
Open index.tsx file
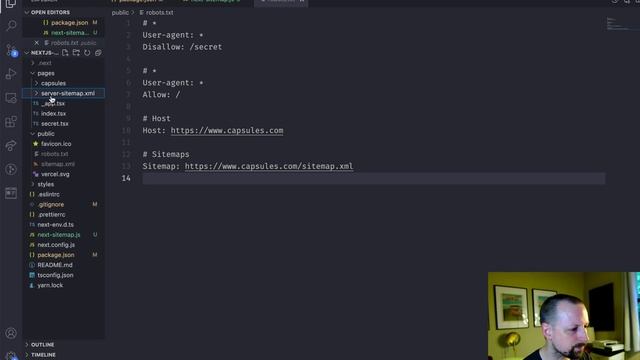[x=53, y=113]
